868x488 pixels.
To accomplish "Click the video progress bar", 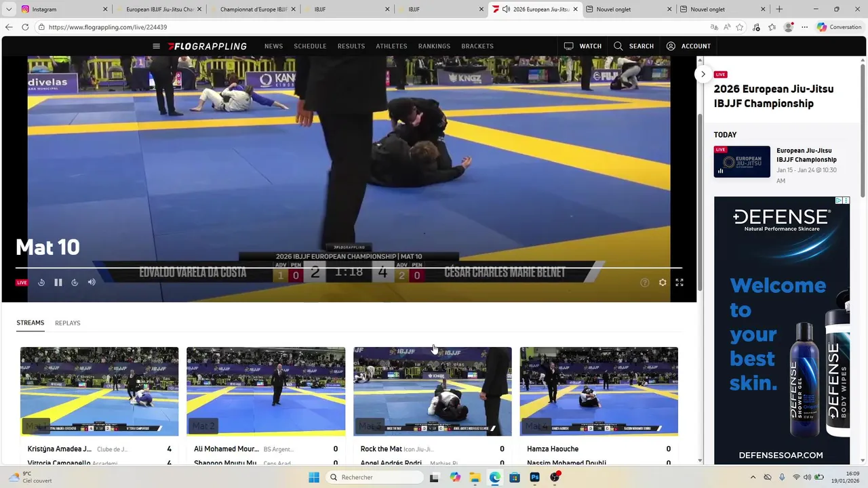I will (349, 268).
